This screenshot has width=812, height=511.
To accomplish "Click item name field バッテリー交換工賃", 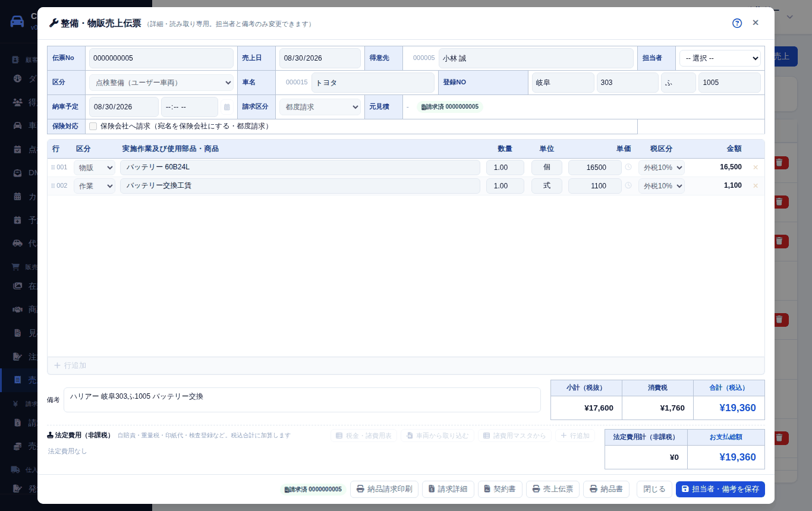I will coord(300,186).
